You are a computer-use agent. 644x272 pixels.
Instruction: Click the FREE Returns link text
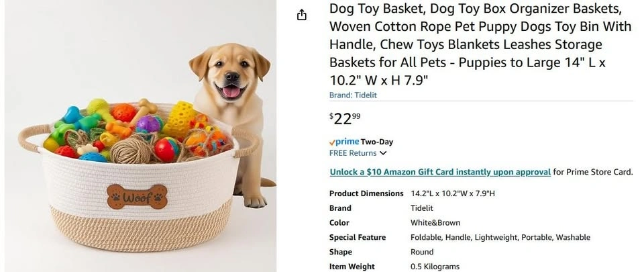[353, 153]
